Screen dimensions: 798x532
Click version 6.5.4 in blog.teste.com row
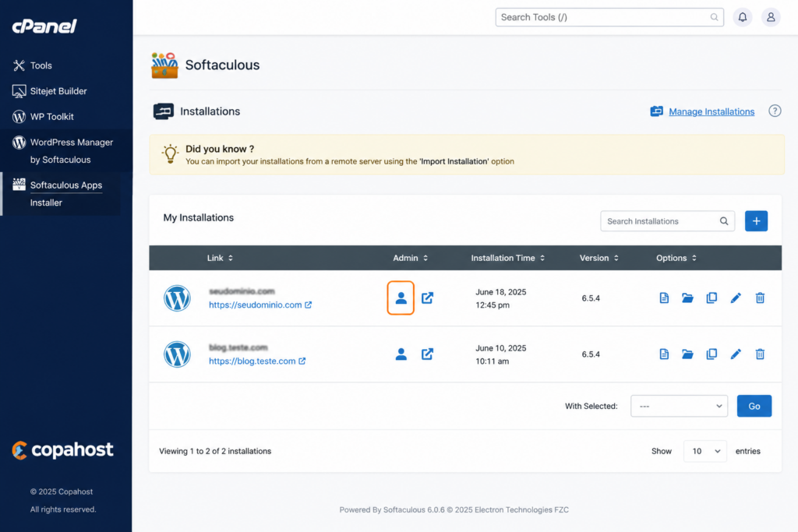(591, 354)
